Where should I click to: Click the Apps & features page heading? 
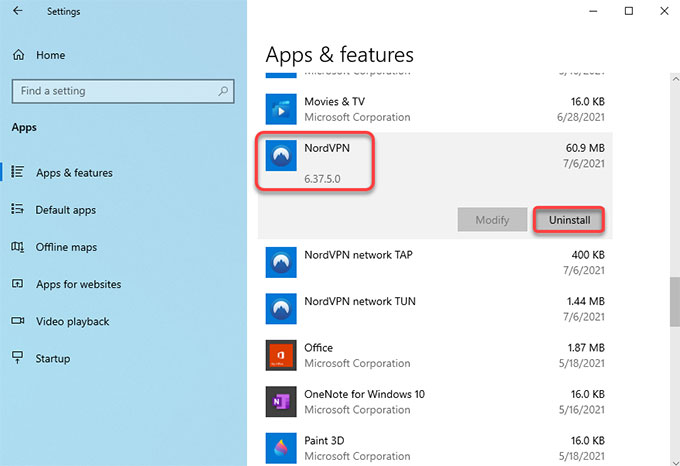coord(340,55)
